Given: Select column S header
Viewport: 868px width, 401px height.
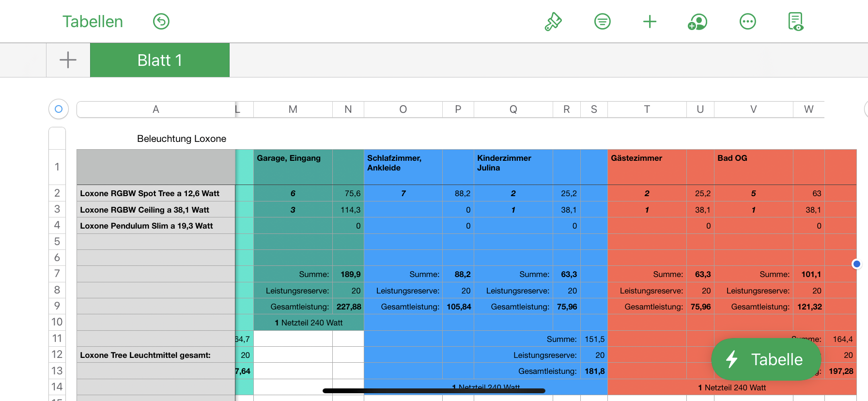Looking at the screenshot, I should coord(594,109).
